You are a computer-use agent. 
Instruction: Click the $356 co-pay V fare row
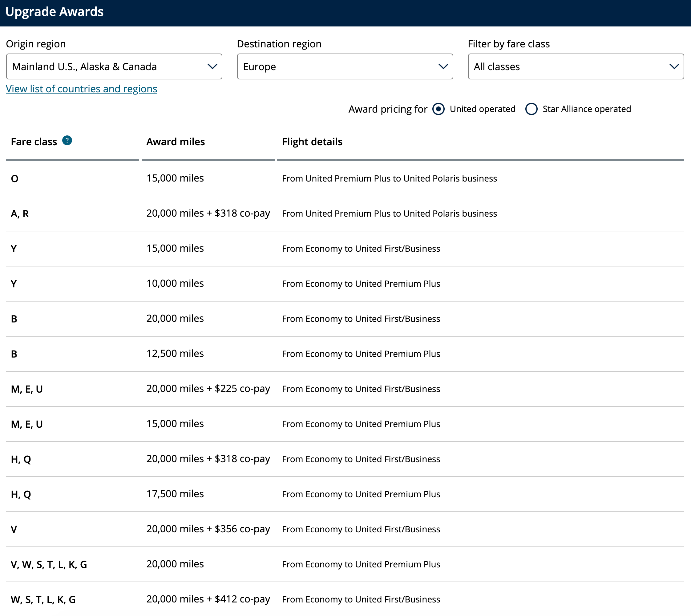click(208, 529)
